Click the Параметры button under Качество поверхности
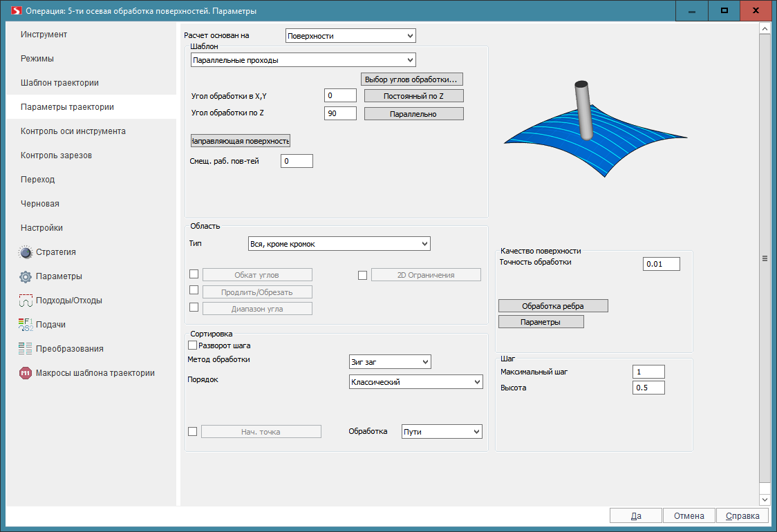The width and height of the screenshot is (777, 532). 541,322
